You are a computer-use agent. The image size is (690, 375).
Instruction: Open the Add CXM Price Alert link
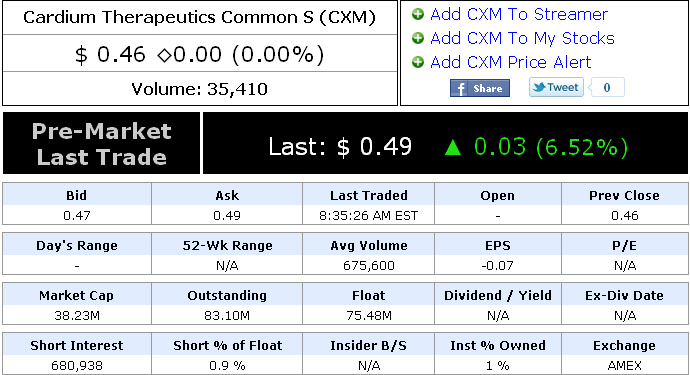click(x=511, y=62)
